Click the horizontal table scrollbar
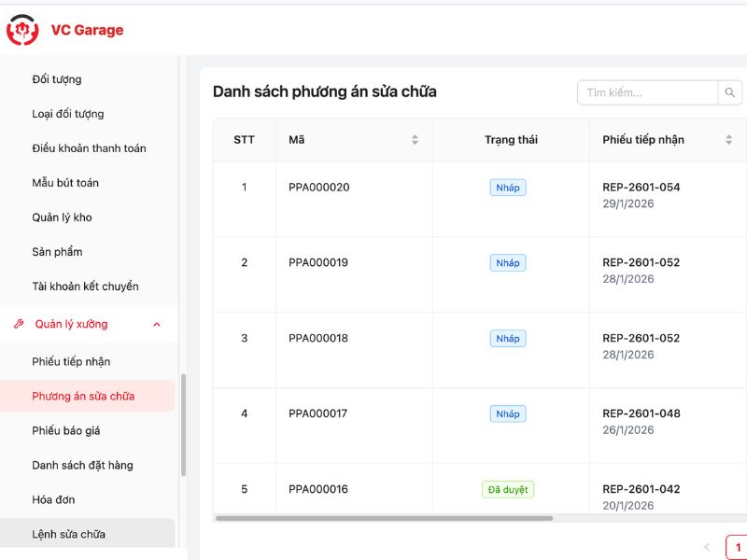This screenshot has width=747, height=560. pos(384,518)
